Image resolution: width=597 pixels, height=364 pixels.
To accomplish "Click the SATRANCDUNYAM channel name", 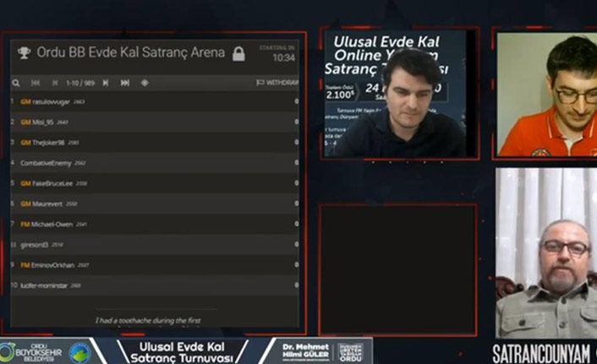I will click(541, 354).
